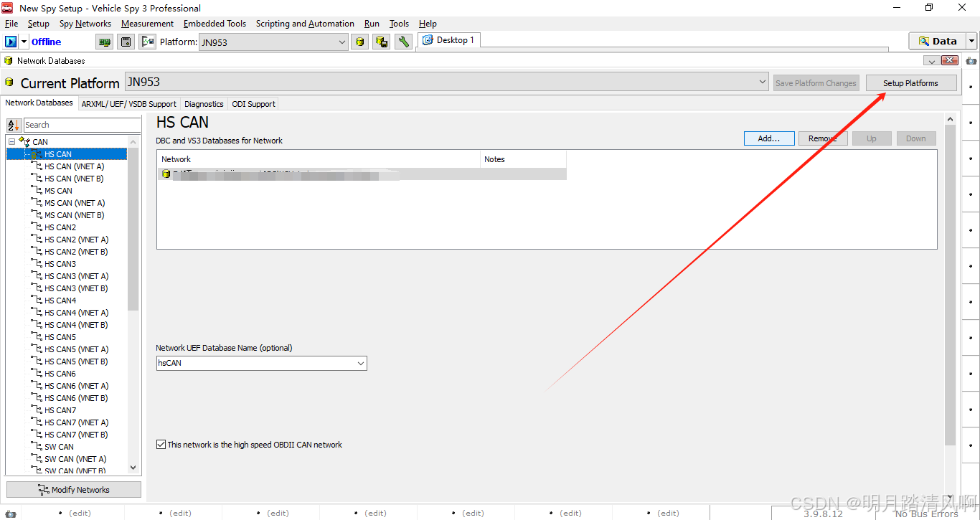The image size is (980, 520).
Task: Open the dropdown arrow next to Data
Action: click(x=972, y=41)
